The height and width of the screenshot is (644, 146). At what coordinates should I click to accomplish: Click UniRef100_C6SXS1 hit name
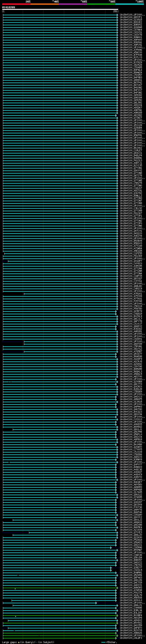131,32
